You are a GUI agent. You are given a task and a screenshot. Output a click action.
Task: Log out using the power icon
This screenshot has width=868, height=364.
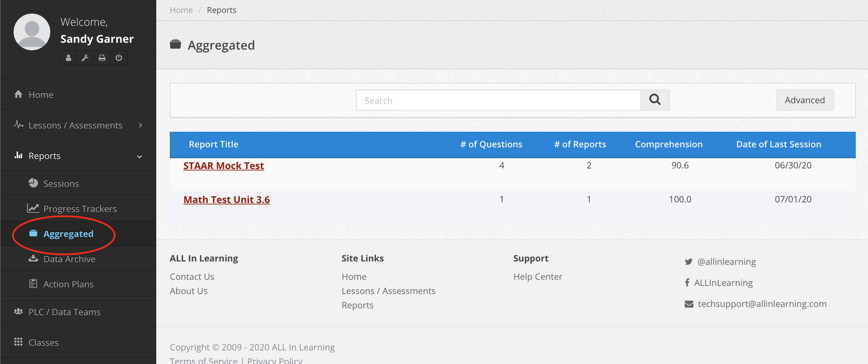(x=119, y=58)
